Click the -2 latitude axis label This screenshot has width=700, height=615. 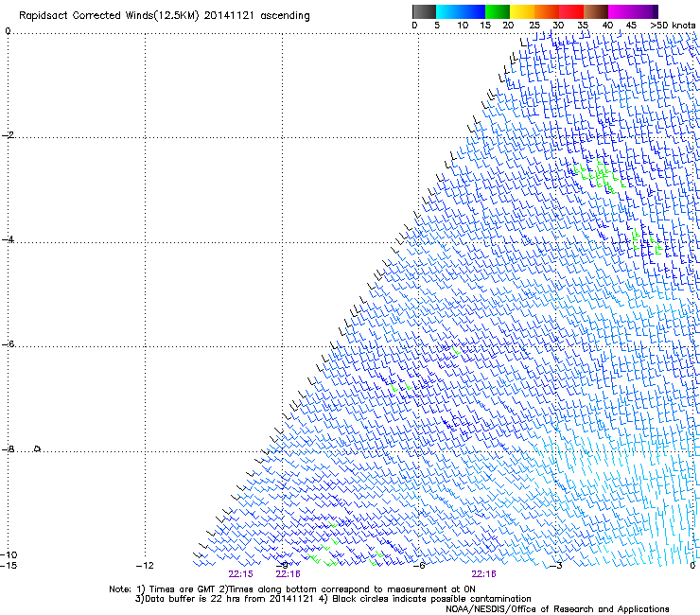pos(8,135)
